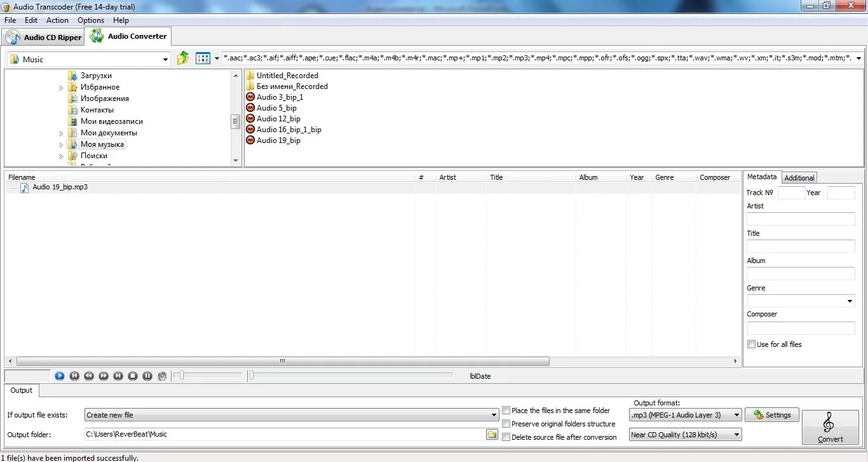Check Preserve original folders structure
Viewport: 868px width, 462px height.
[x=506, y=424]
